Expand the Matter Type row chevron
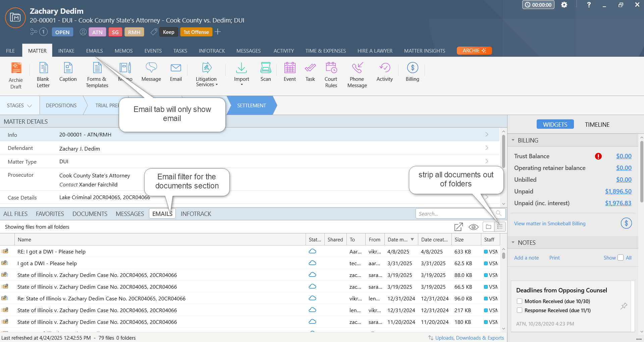The height and width of the screenshot is (342, 644). 487,161
